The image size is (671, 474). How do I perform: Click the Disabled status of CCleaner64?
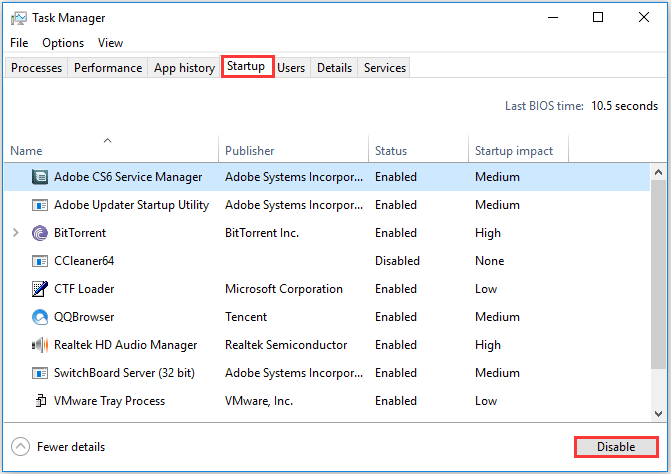click(397, 261)
